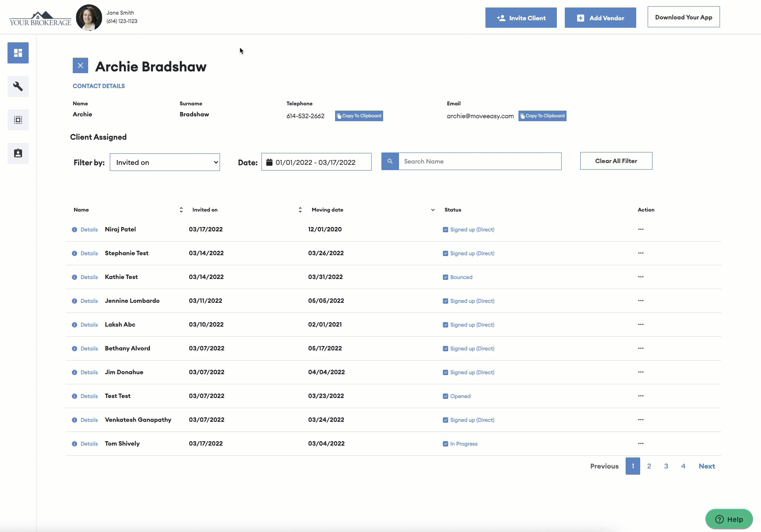
Task: Click Jane Smith's profile photo
Action: click(89, 18)
